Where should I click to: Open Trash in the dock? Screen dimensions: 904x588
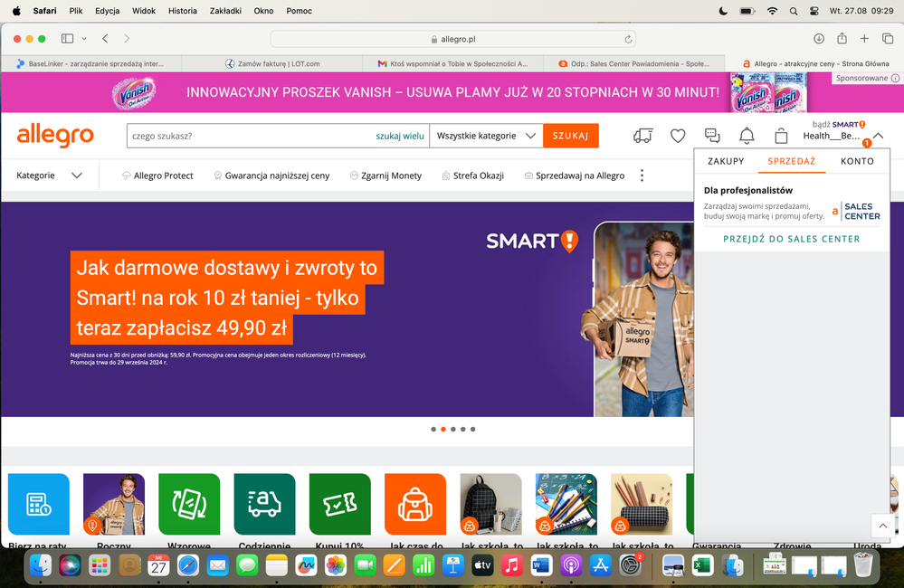pos(863,565)
